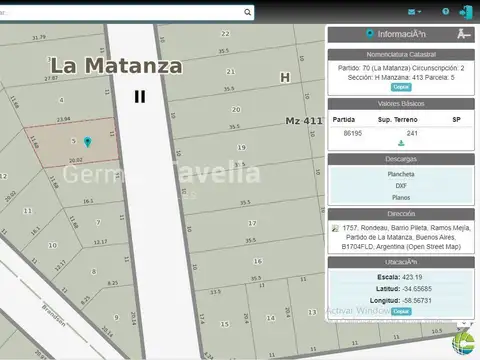Select parcel 16 on the map
480x360 pixels.
(x=258, y=261)
